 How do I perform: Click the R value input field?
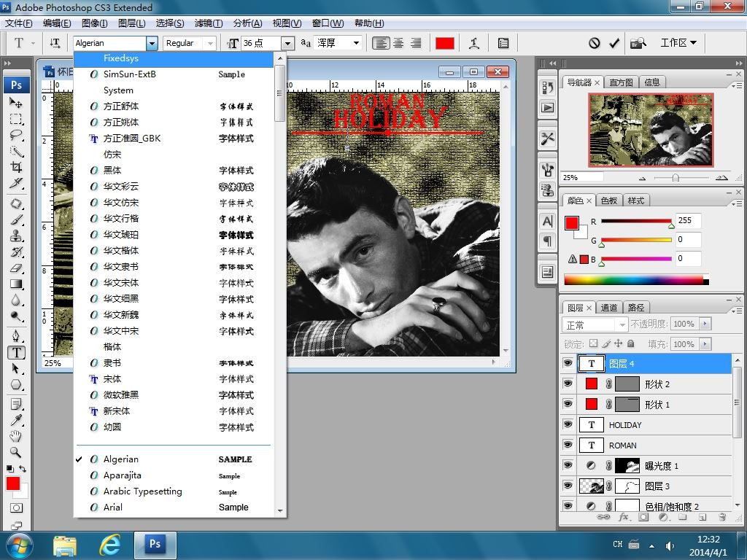689,220
